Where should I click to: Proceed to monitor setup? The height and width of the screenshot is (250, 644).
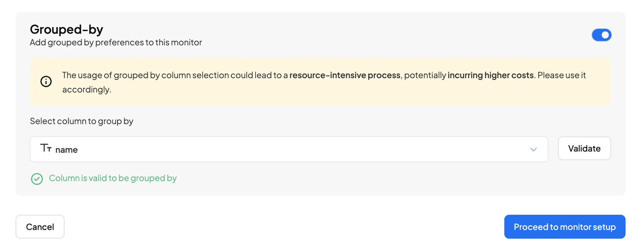pos(564,227)
